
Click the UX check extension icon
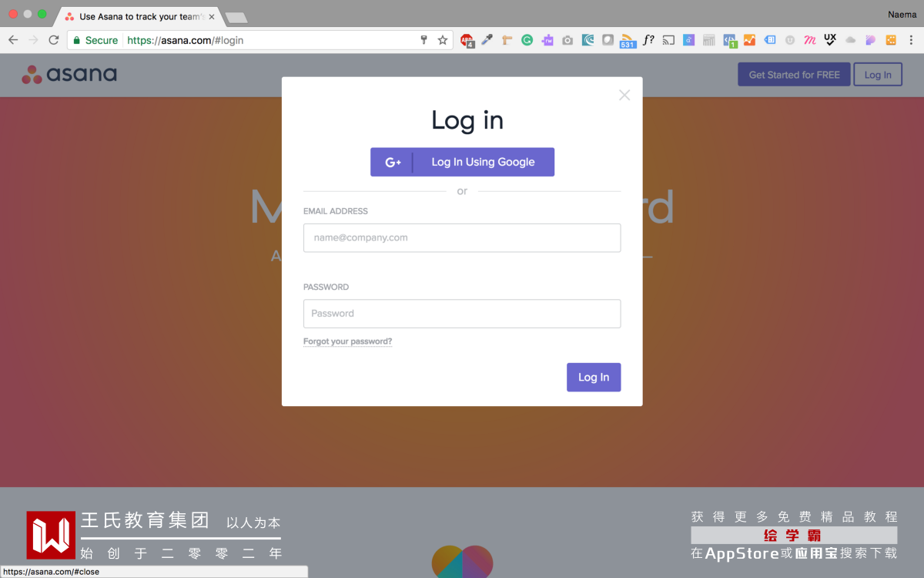pos(830,39)
